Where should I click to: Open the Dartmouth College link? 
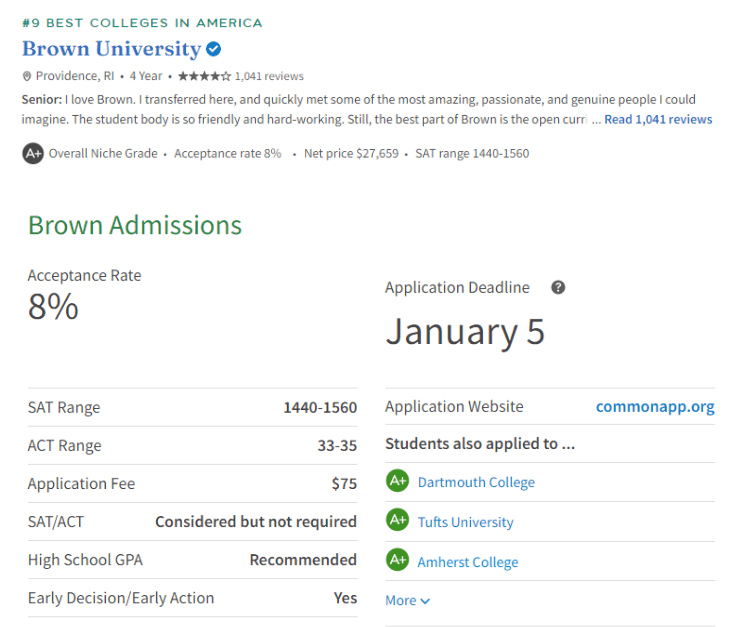pyautogui.click(x=476, y=482)
